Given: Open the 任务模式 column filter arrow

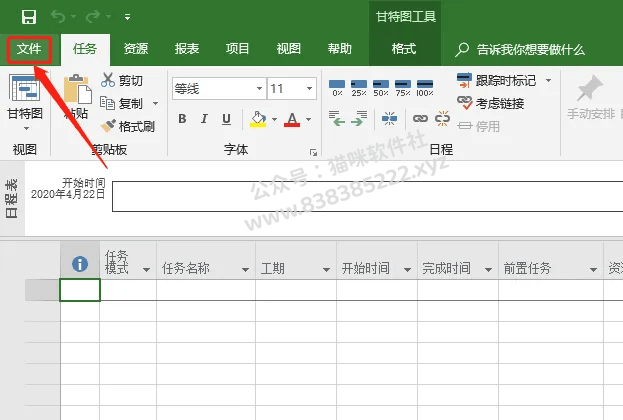Looking at the screenshot, I should coord(146,269).
